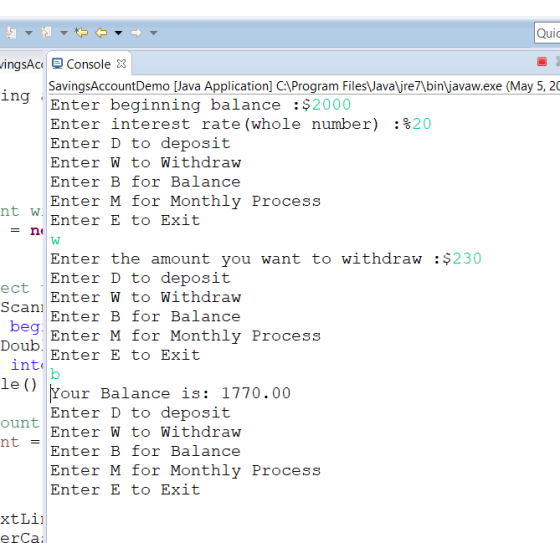Select the SavingsAcc editor tab

21,65
